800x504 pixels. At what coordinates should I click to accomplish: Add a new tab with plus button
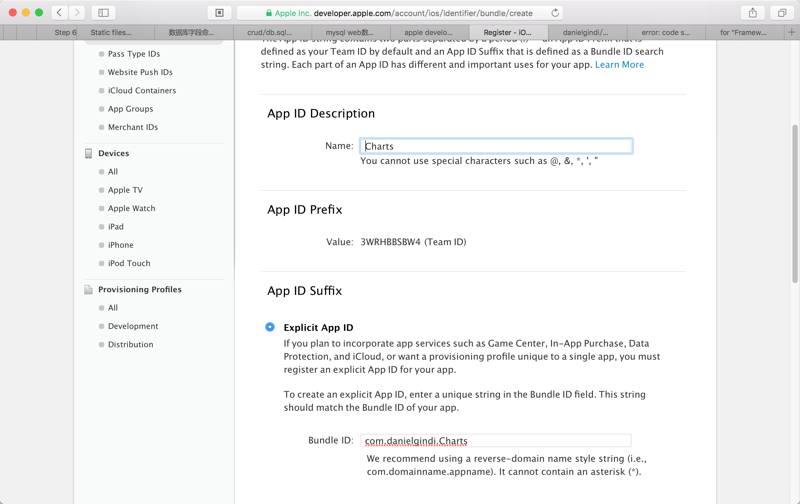[x=792, y=32]
